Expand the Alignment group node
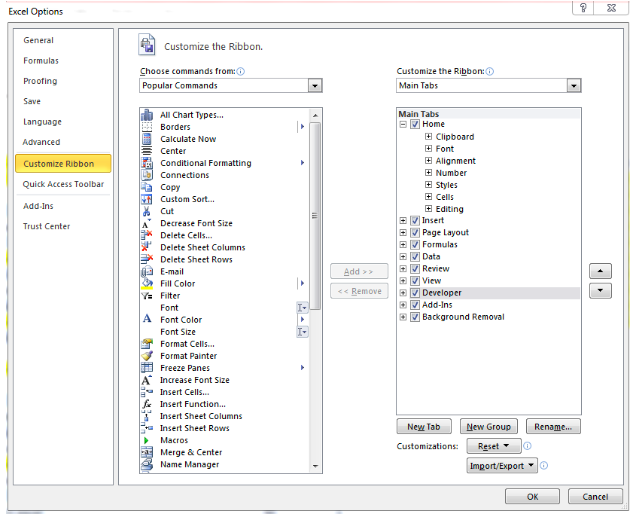Image resolution: width=632 pixels, height=515 pixels. (428, 161)
